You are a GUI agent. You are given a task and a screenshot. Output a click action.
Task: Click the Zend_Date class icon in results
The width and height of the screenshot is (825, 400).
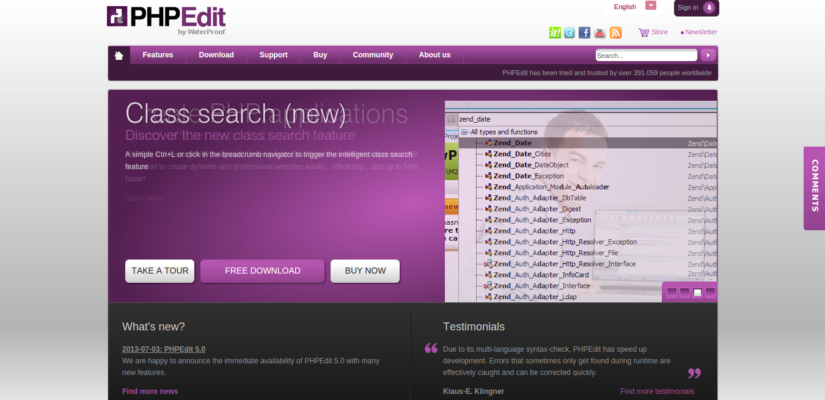488,143
